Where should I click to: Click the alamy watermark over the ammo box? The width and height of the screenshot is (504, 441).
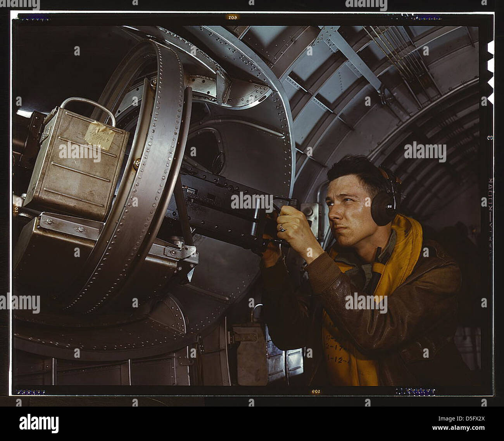[x=79, y=152]
